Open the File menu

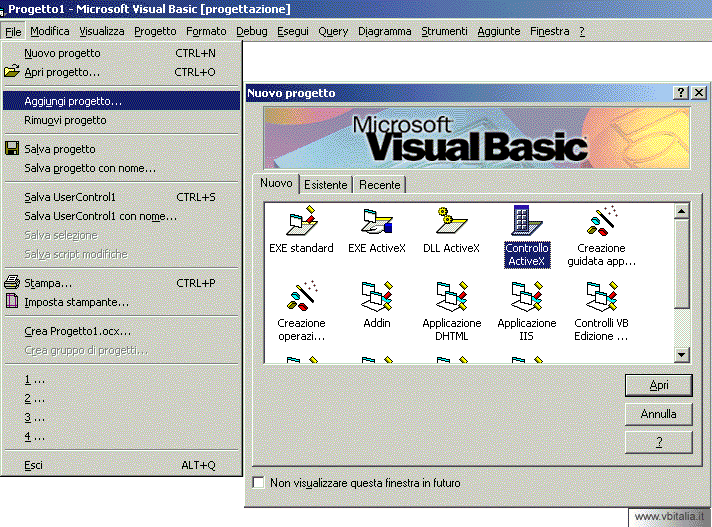coord(13,31)
